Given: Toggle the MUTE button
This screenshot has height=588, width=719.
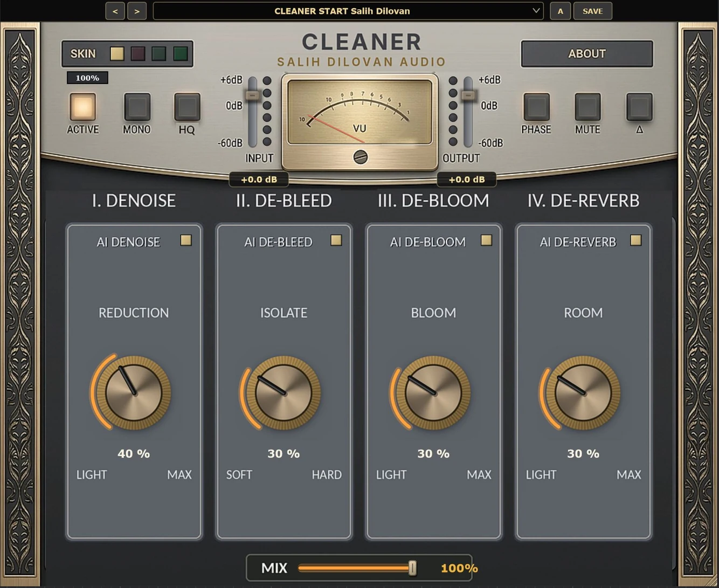Looking at the screenshot, I should point(587,107).
